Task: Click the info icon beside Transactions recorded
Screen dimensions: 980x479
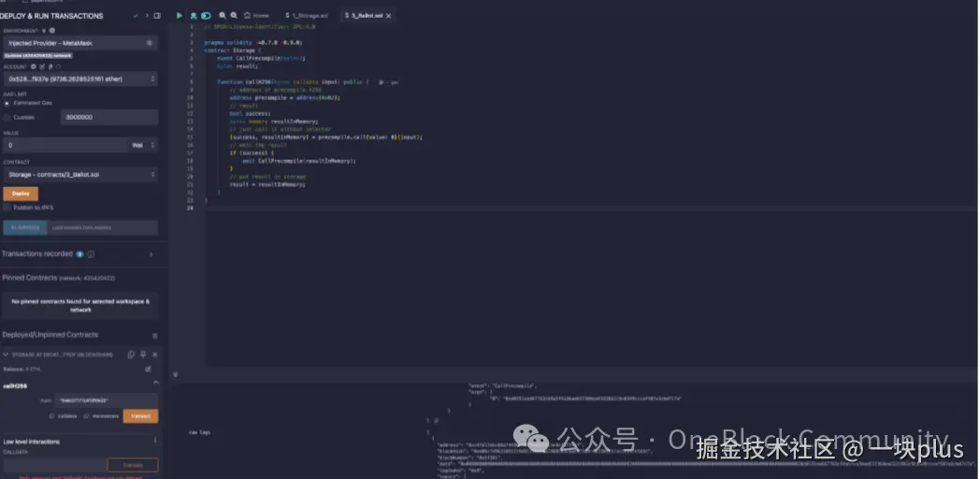Action: tap(91, 254)
